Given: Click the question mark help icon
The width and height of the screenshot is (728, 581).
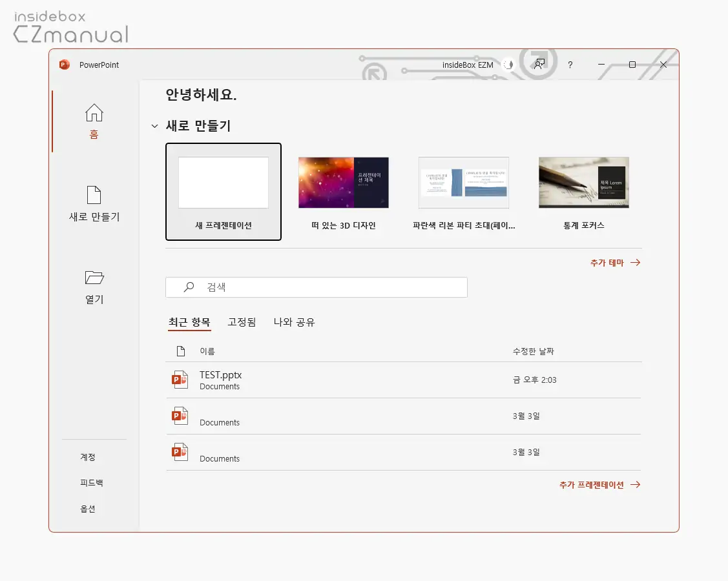Looking at the screenshot, I should 570,65.
